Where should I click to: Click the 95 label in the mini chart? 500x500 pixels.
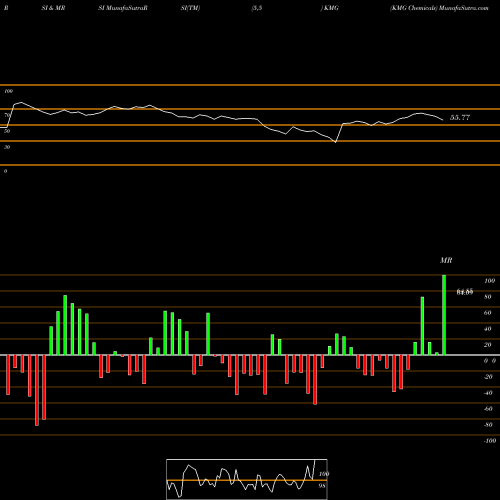pyautogui.click(x=322, y=486)
